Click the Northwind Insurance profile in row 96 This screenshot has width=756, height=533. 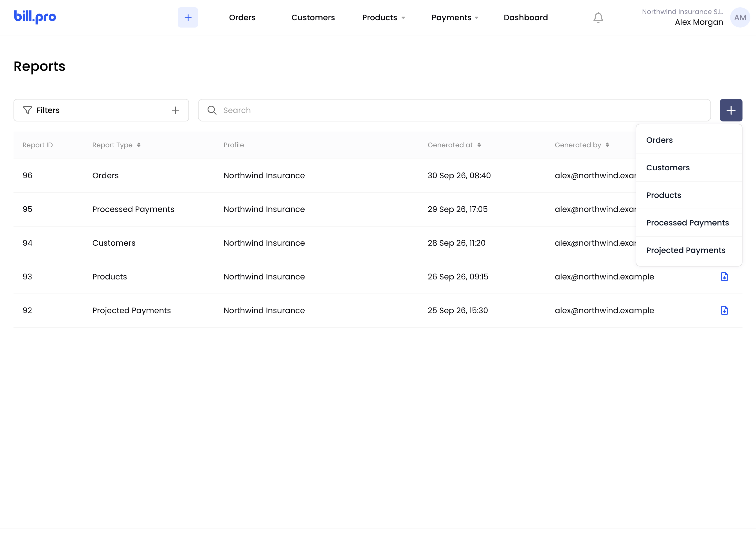click(264, 175)
